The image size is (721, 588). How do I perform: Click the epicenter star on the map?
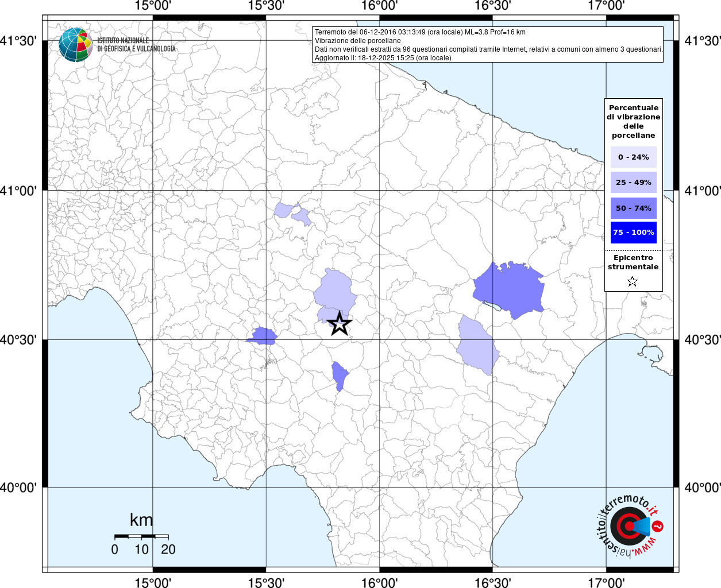pos(340,324)
